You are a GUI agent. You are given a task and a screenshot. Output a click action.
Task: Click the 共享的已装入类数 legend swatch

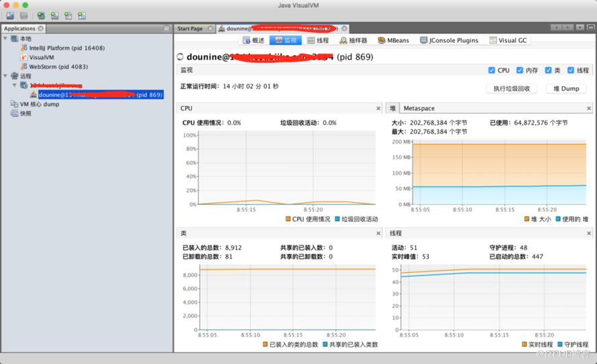pyautogui.click(x=325, y=344)
